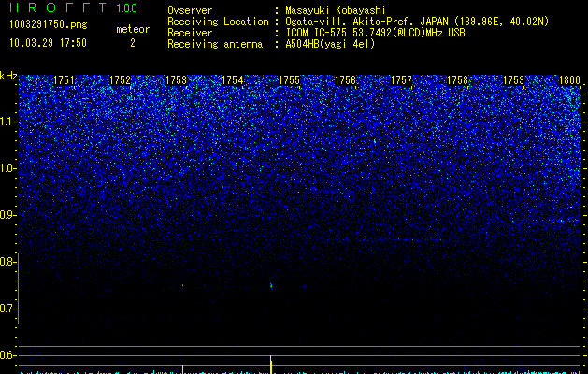Click the 1754 time marker

[233, 80]
